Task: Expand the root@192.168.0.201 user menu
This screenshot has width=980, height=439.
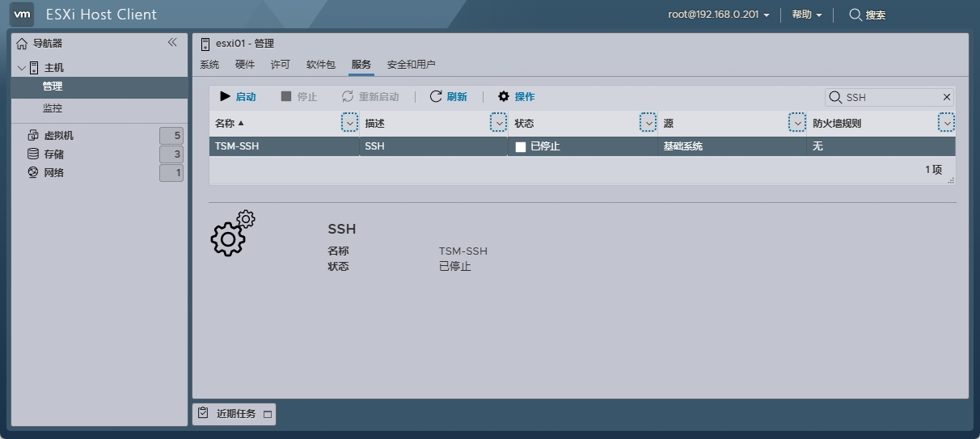Action: tap(718, 15)
